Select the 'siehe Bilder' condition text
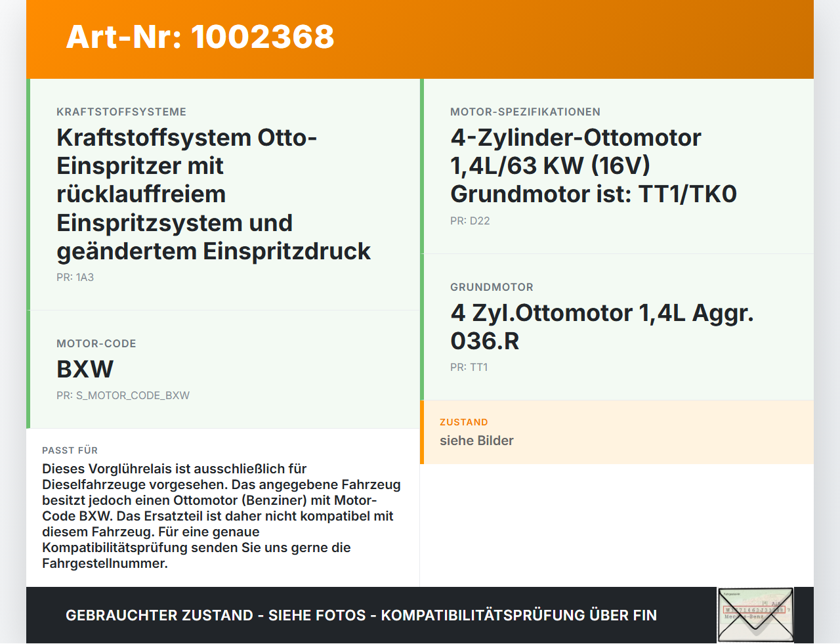 (476, 440)
